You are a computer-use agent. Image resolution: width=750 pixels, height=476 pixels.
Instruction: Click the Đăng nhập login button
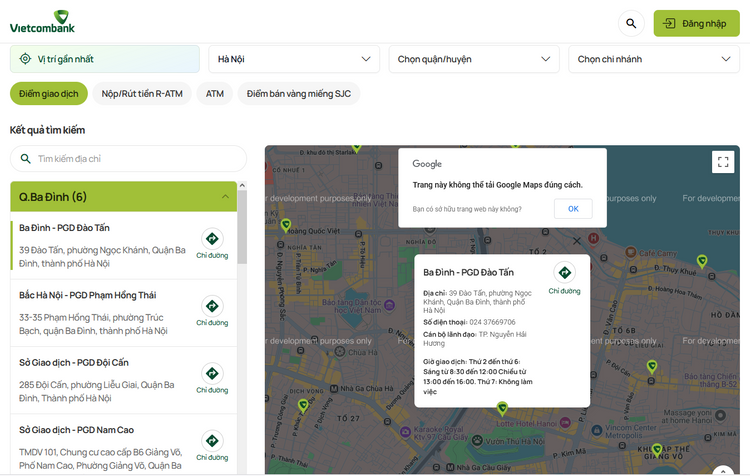point(696,23)
